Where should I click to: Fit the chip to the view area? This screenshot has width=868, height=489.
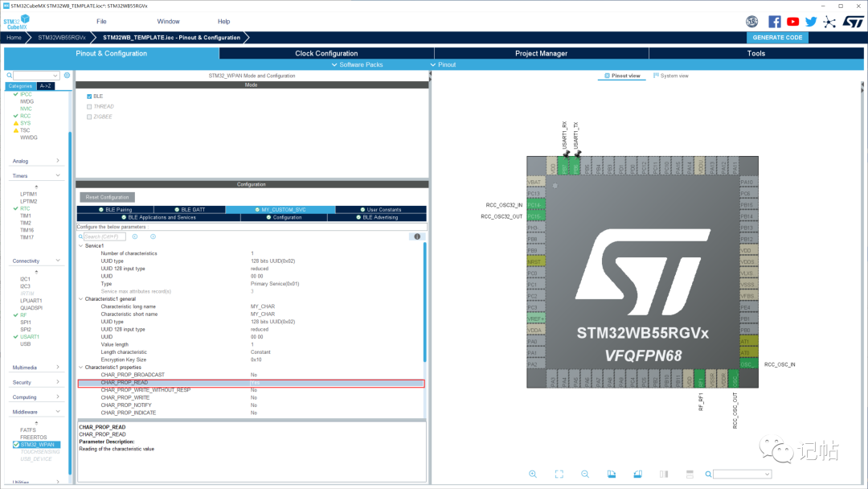[559, 474]
